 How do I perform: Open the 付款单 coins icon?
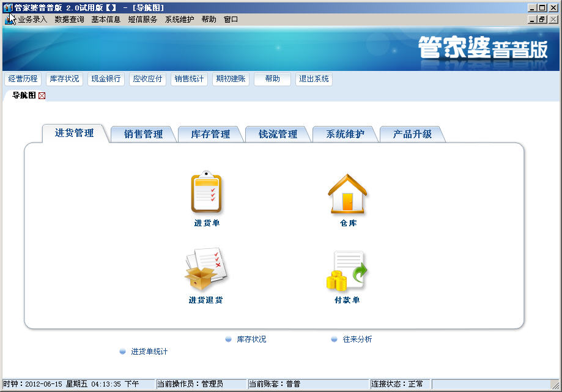(347, 270)
